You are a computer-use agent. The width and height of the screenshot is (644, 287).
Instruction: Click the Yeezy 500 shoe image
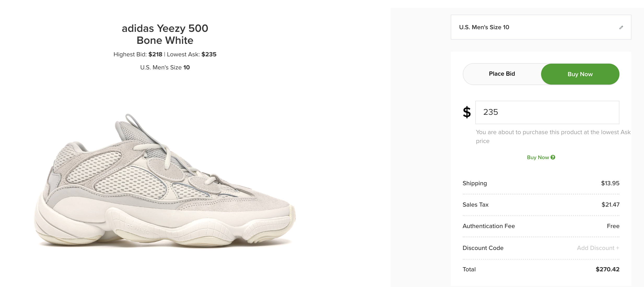coord(165,183)
